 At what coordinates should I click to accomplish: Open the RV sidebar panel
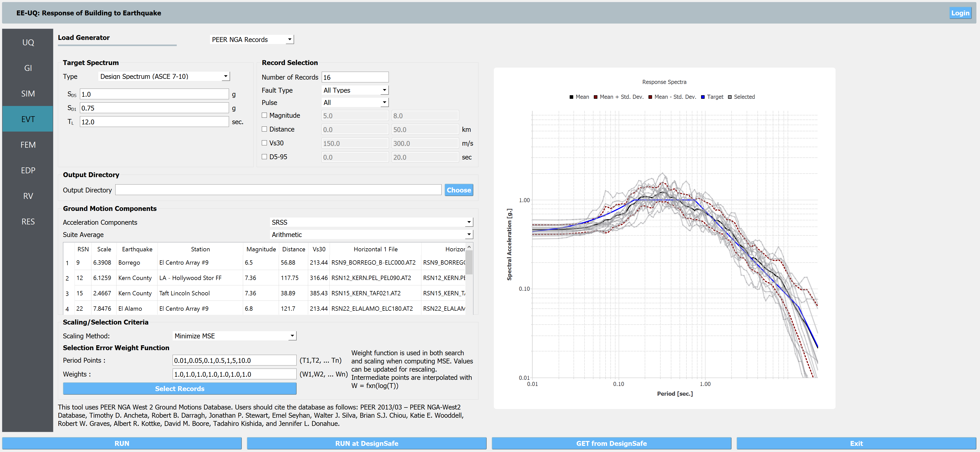tap(28, 196)
